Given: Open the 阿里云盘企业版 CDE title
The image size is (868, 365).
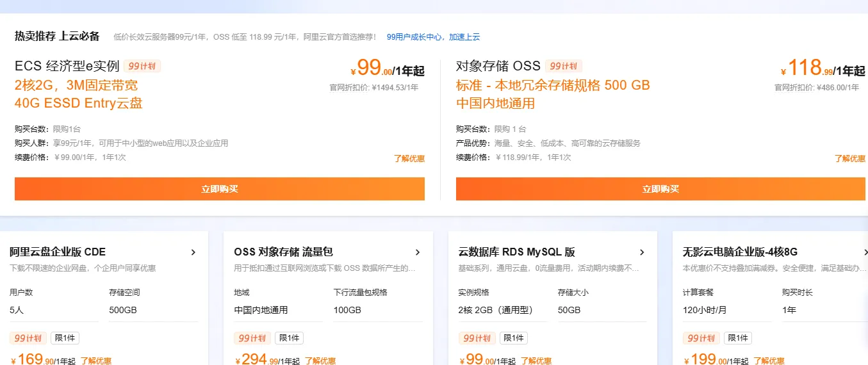Looking at the screenshot, I should tap(58, 252).
